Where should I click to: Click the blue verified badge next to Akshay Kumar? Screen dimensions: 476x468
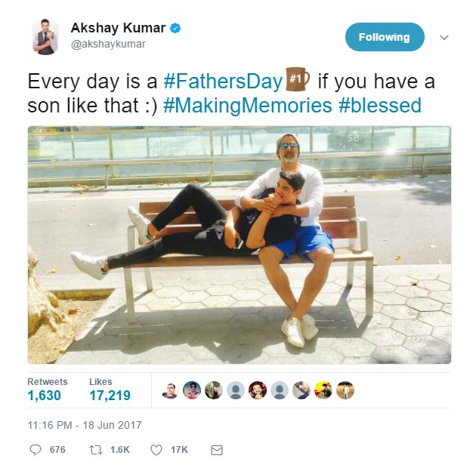coord(175,29)
